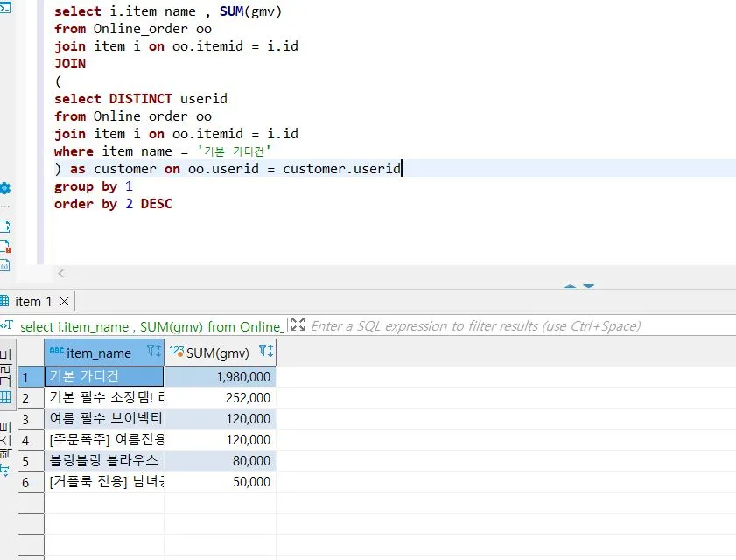736x560 pixels.
Task: Click the 120,000 value in row 3
Action: (x=248, y=419)
